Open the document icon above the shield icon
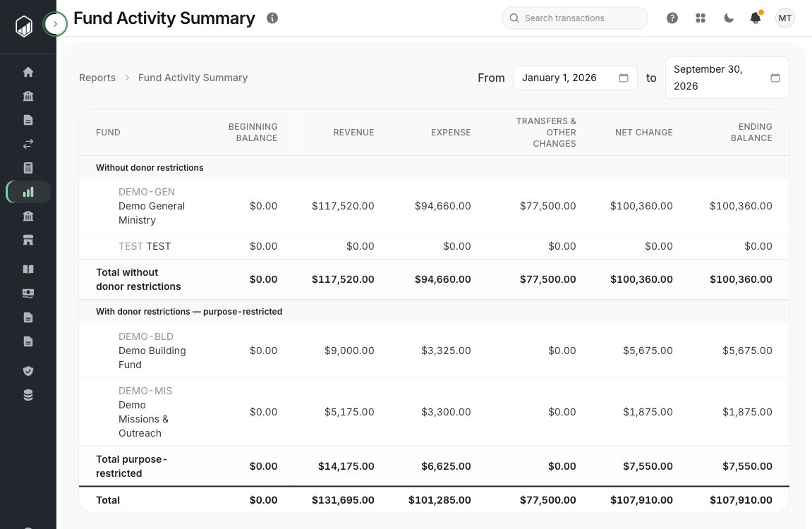Image resolution: width=812 pixels, height=529 pixels. [x=28, y=341]
